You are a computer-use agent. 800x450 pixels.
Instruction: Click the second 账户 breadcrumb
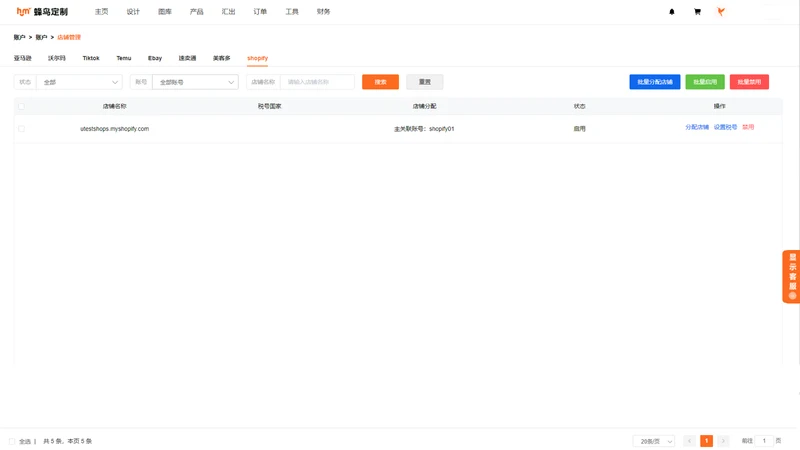coord(41,37)
